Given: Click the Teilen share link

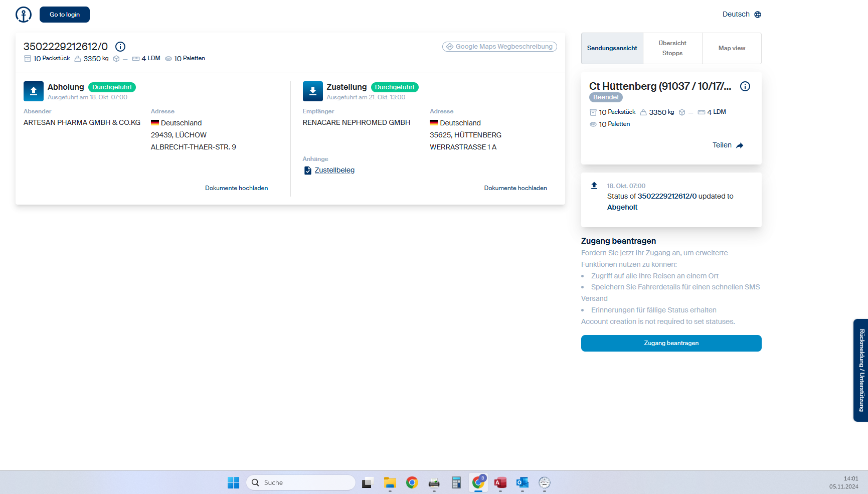Looking at the screenshot, I should pos(722,145).
